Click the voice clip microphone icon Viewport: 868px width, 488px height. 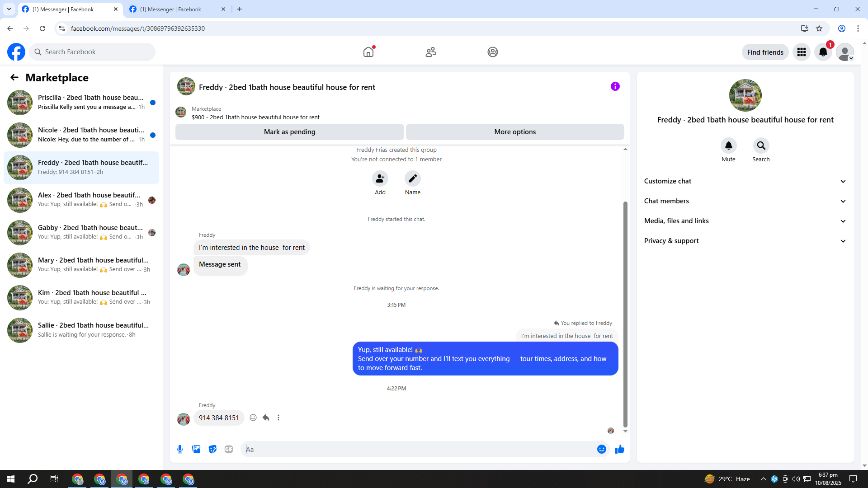tap(180, 449)
